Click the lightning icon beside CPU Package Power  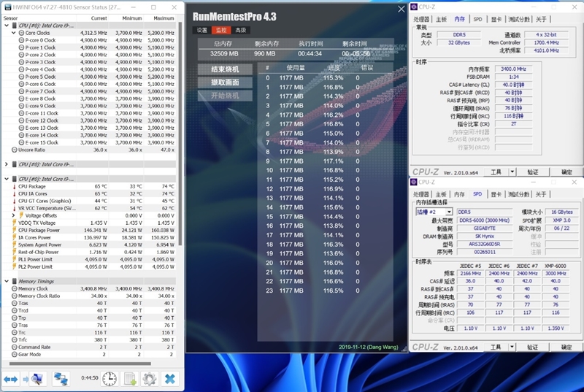click(15, 230)
